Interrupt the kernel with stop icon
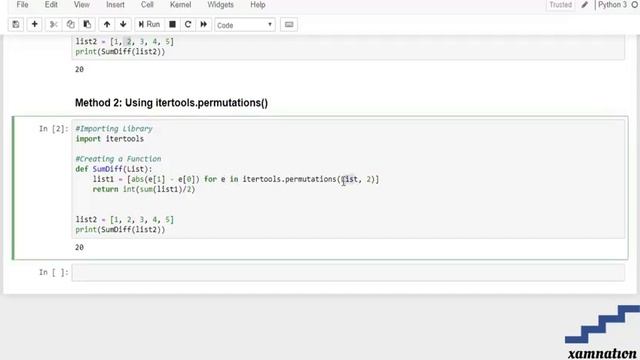 coord(172,24)
